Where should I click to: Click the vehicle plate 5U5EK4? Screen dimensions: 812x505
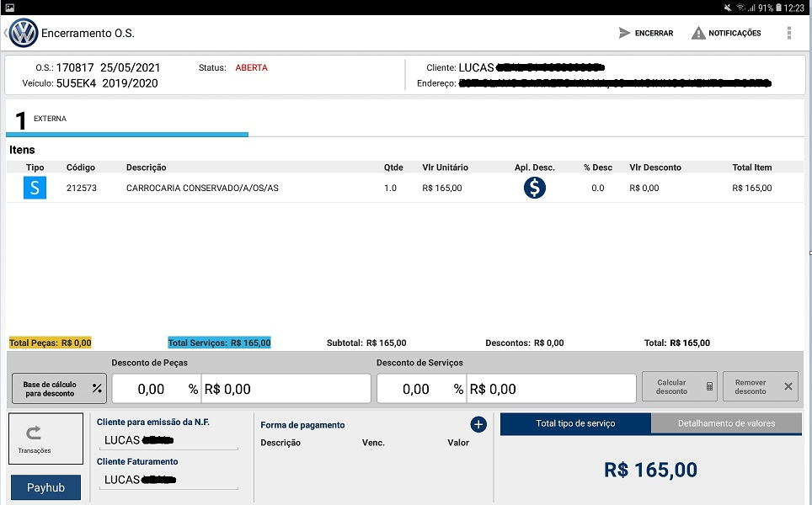[x=76, y=83]
